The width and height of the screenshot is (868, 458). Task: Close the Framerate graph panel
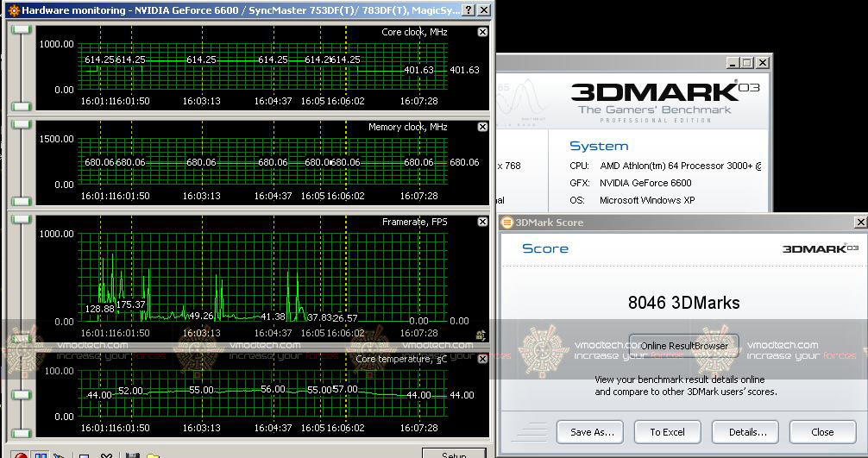point(482,222)
